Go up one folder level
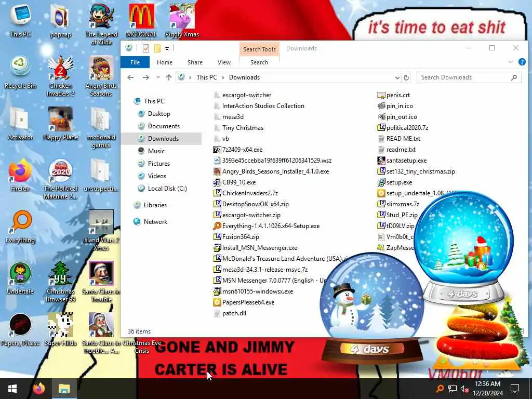The image size is (532, 399). point(169,77)
